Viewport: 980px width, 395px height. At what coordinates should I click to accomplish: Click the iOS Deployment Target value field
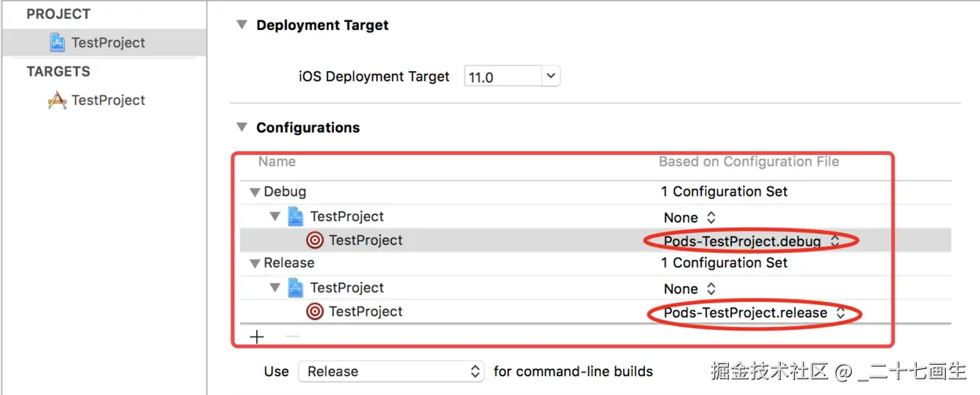tap(503, 77)
